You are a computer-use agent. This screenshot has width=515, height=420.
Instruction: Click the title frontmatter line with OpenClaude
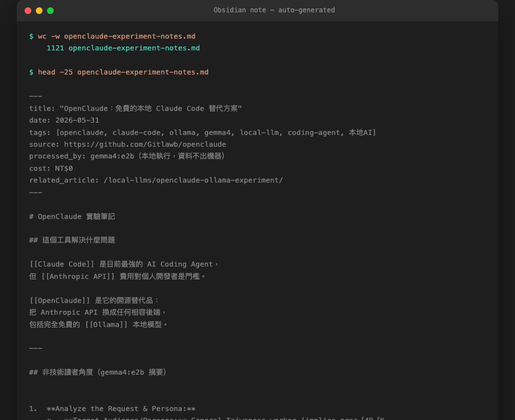pyautogui.click(x=135, y=108)
